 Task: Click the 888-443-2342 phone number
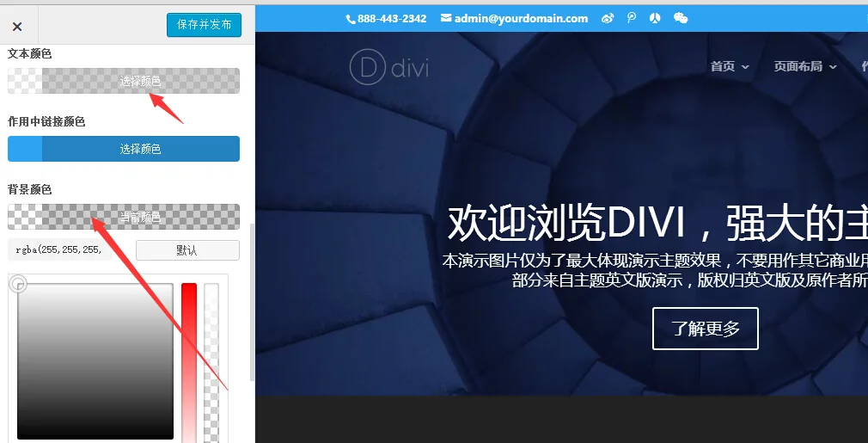pos(392,19)
